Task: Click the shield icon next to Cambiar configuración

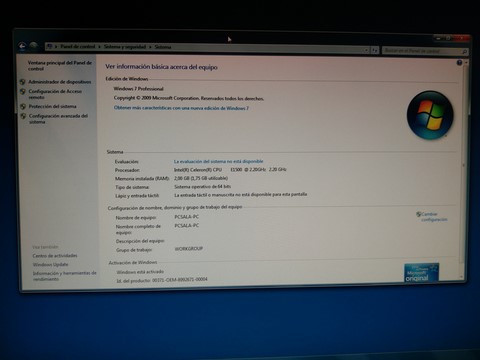Action: tap(419, 214)
